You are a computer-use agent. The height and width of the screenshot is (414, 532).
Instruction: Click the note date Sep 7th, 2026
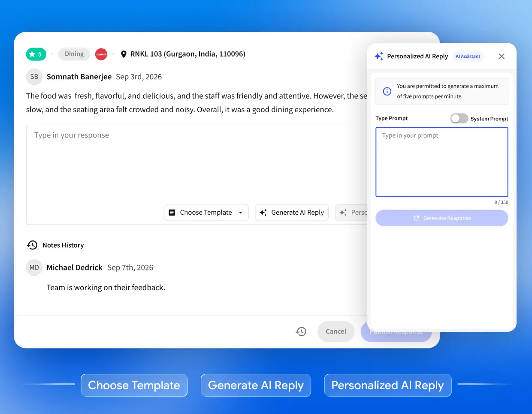(x=130, y=267)
